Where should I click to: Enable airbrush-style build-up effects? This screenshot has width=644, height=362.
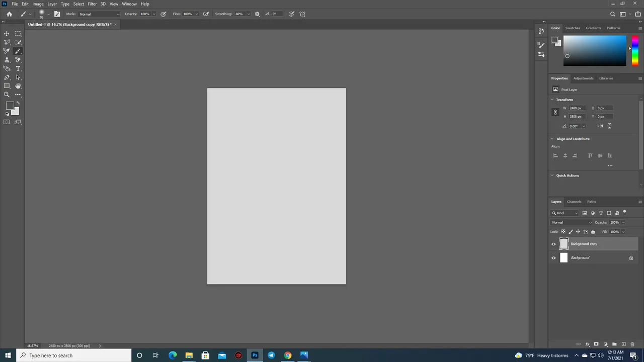pyautogui.click(x=206, y=14)
